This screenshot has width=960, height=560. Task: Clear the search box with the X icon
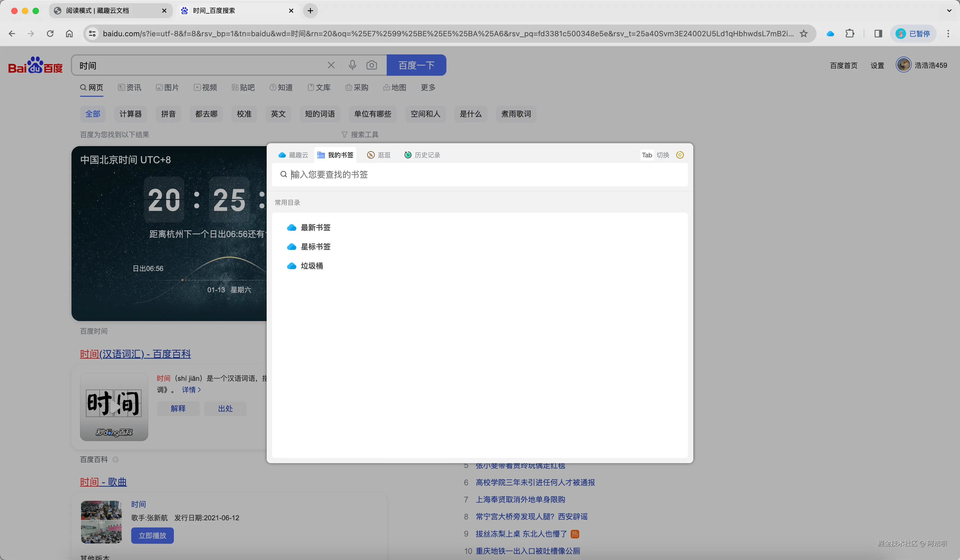pyautogui.click(x=331, y=65)
